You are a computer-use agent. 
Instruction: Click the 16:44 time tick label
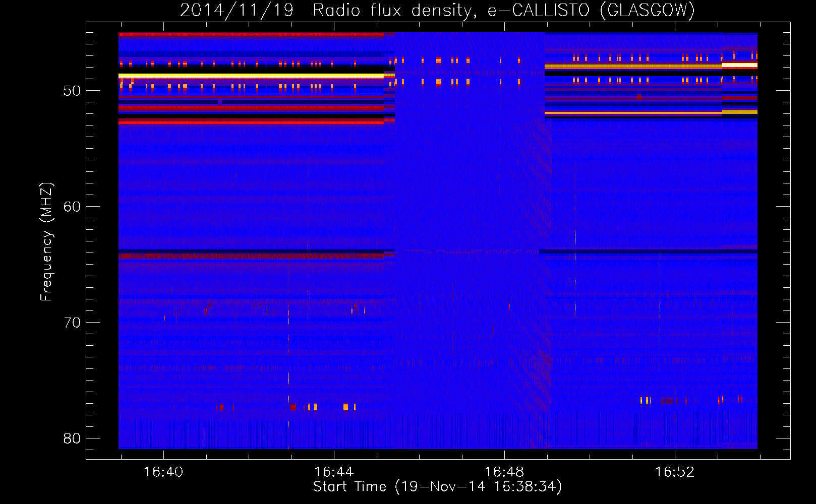pos(334,472)
